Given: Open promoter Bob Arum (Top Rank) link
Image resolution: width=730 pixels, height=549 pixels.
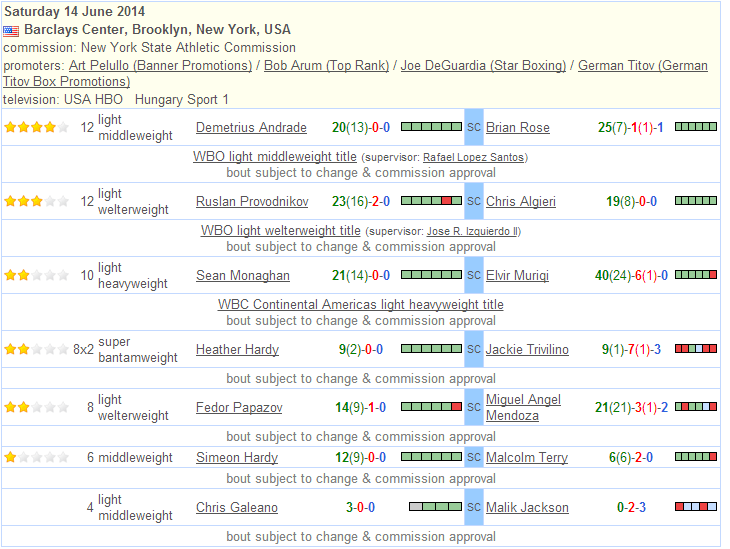Looking at the screenshot, I should pos(326,66).
